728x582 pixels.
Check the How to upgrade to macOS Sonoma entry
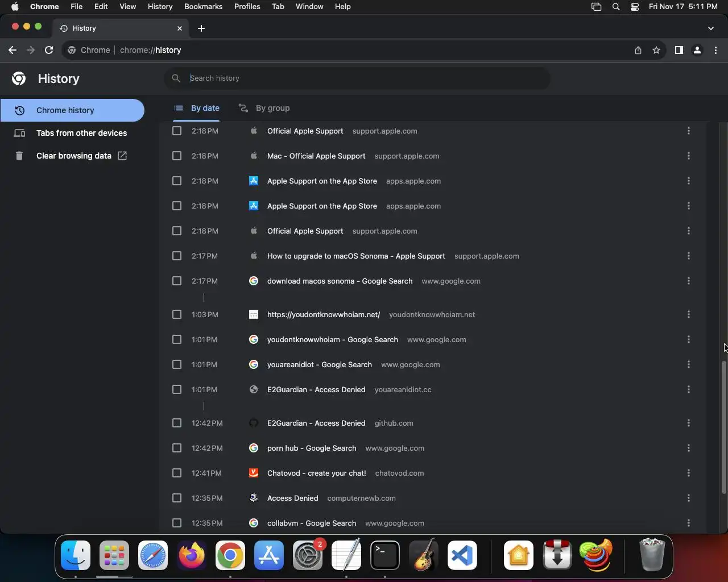177,256
